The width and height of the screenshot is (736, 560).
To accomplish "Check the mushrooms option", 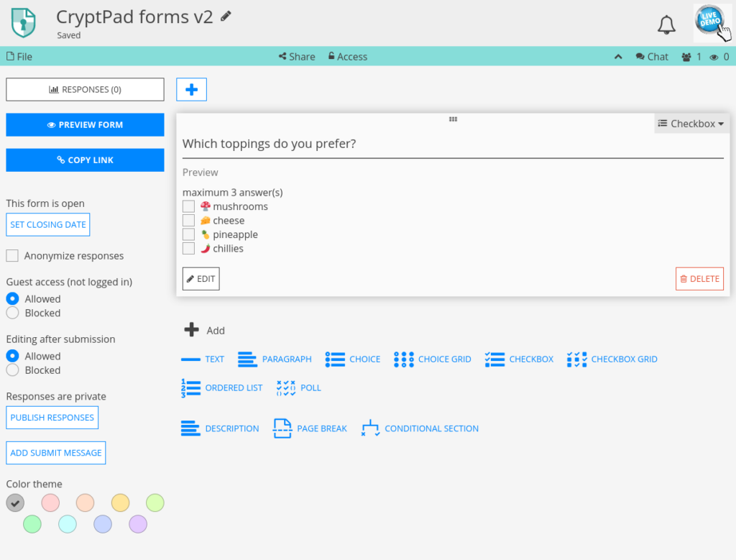I will [x=189, y=206].
